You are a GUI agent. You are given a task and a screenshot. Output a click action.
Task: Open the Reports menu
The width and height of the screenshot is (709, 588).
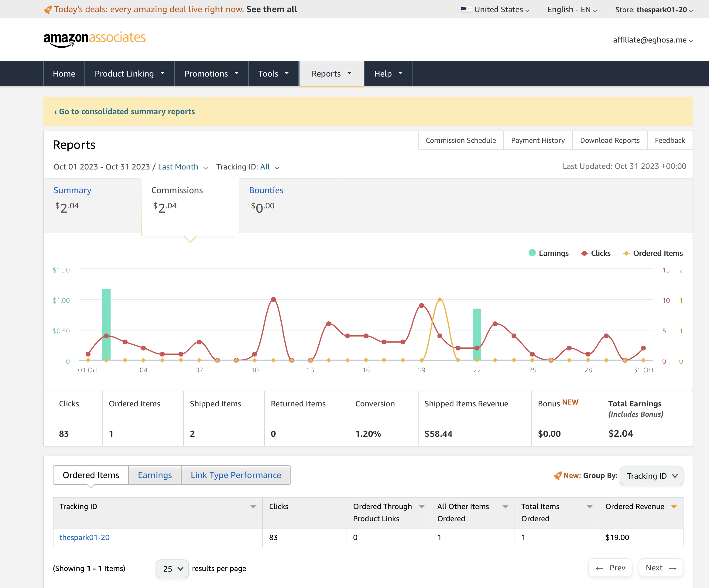[x=331, y=73]
